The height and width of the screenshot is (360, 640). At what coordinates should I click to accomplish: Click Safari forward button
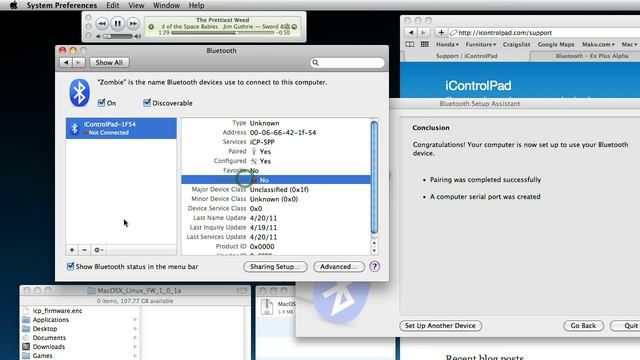tap(423, 32)
